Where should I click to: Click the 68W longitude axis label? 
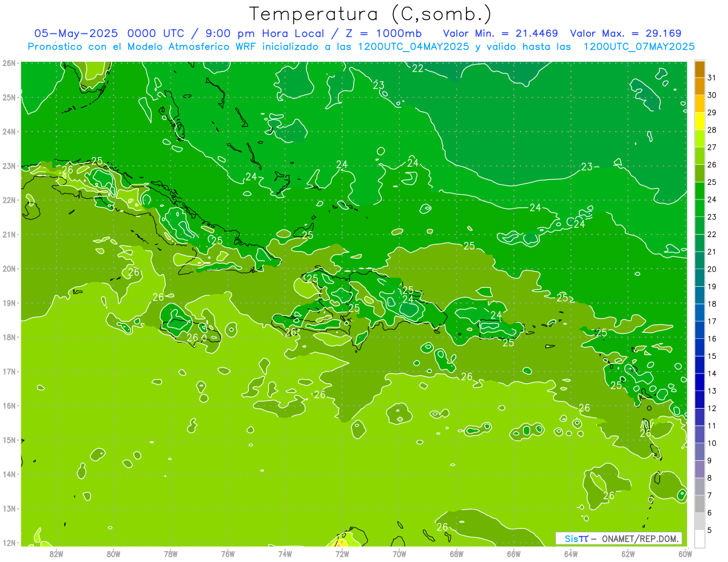456,554
